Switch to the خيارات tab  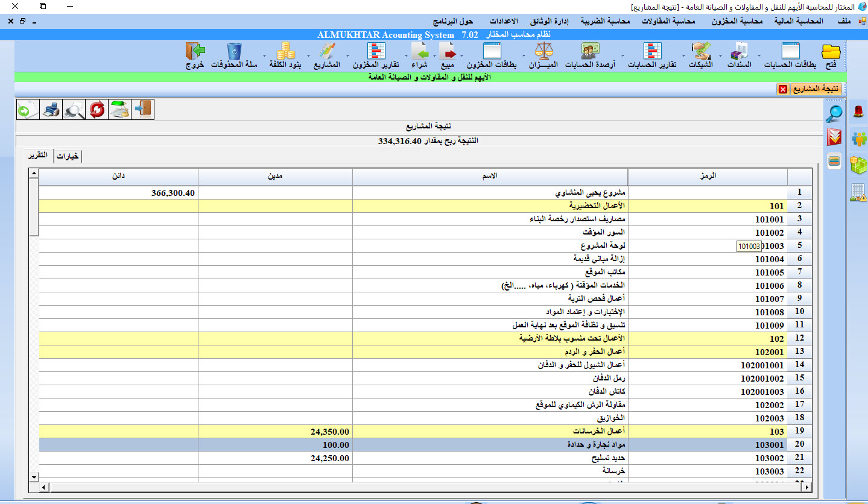(x=68, y=156)
